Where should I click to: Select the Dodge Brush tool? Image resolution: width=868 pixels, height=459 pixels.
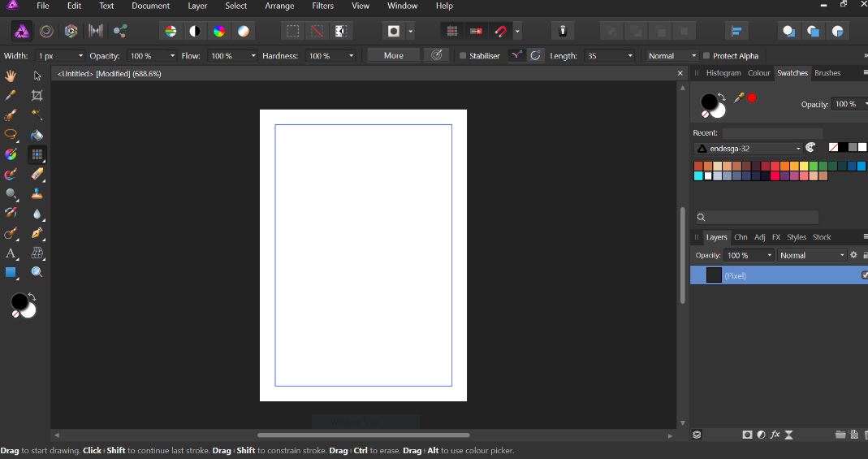[11, 194]
